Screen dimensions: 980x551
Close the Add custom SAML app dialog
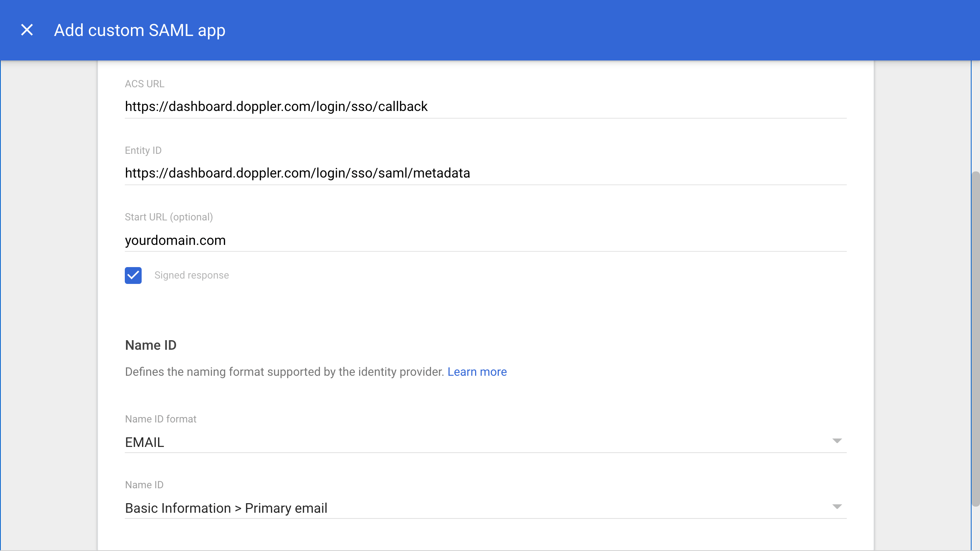(27, 30)
